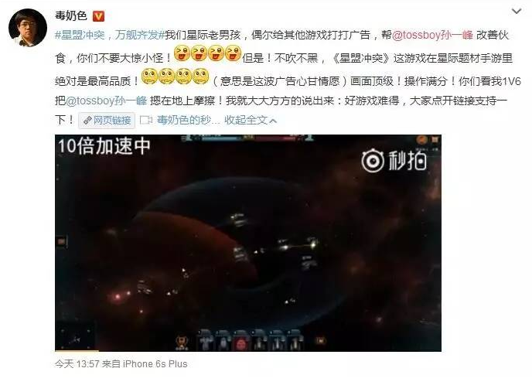Collapse the post with 收起全文

point(251,120)
